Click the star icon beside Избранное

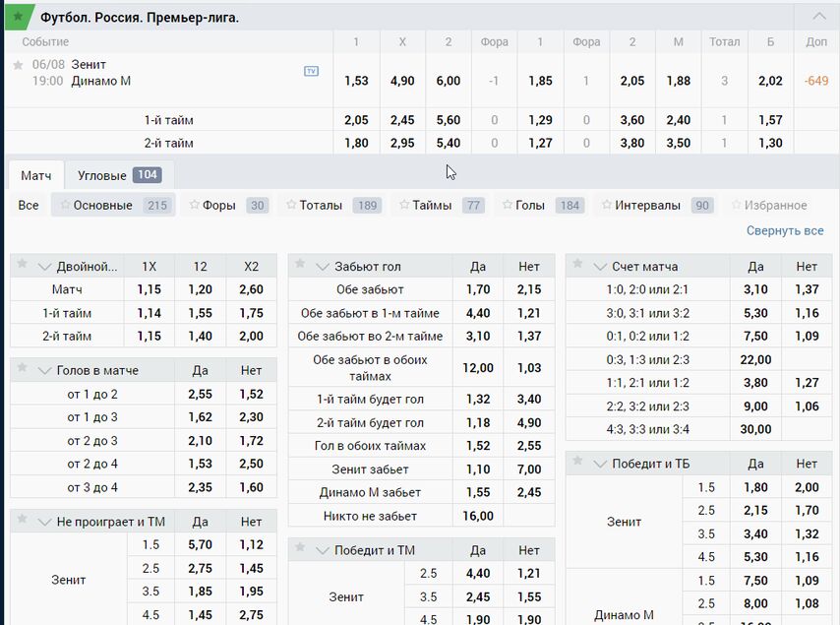click(736, 204)
